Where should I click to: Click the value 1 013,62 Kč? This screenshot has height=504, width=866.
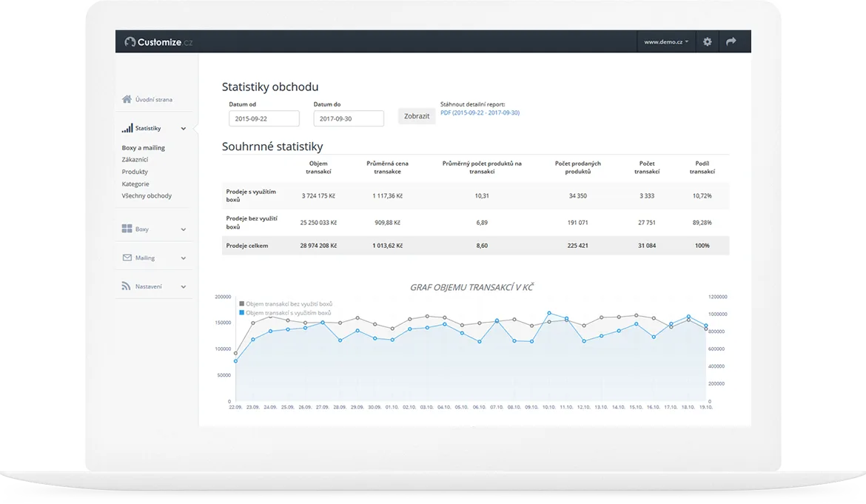(x=387, y=246)
